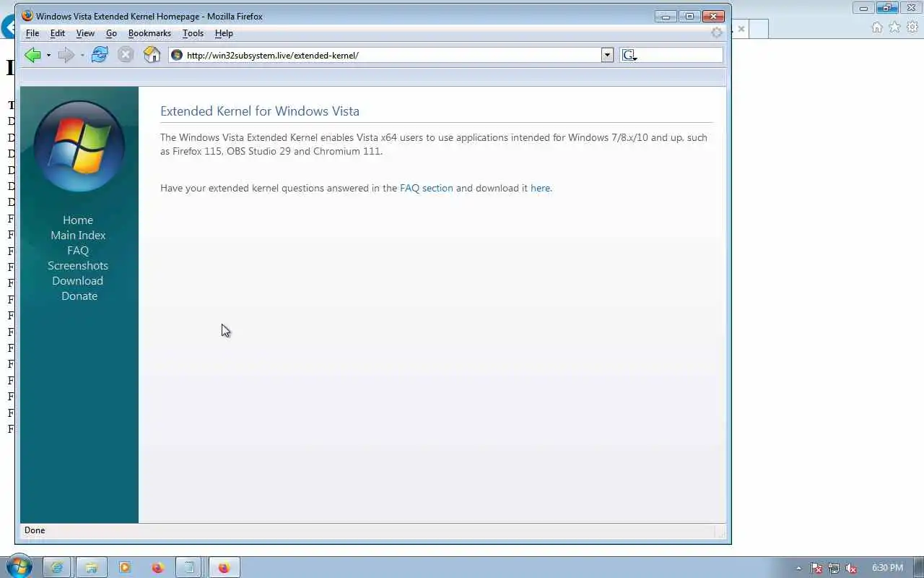Minimize the Firefox window
The height and width of the screenshot is (578, 924).
(666, 16)
